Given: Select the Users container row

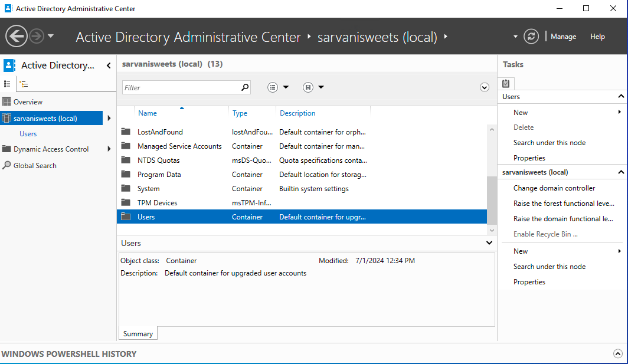Looking at the screenshot, I should 302,217.
